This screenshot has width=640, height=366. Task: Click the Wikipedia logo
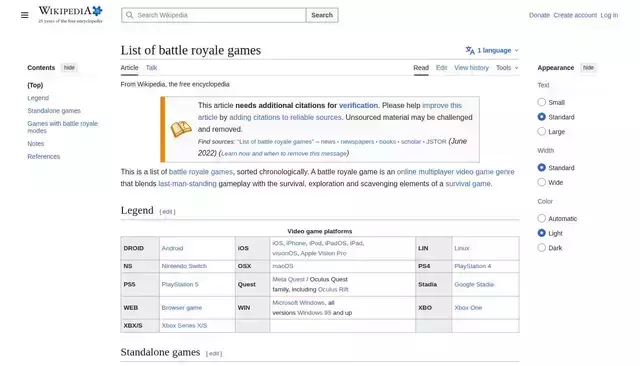(x=70, y=14)
